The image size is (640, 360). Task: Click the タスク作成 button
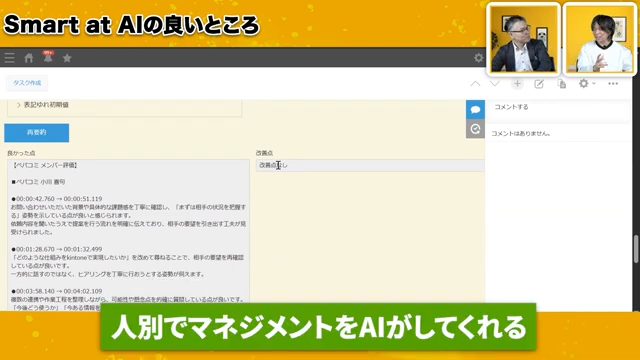[27, 83]
